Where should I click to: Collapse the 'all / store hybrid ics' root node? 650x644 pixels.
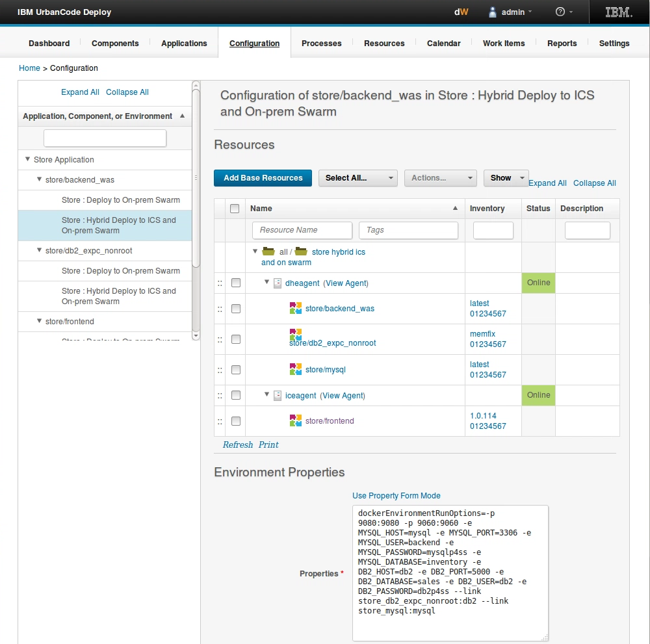point(255,251)
